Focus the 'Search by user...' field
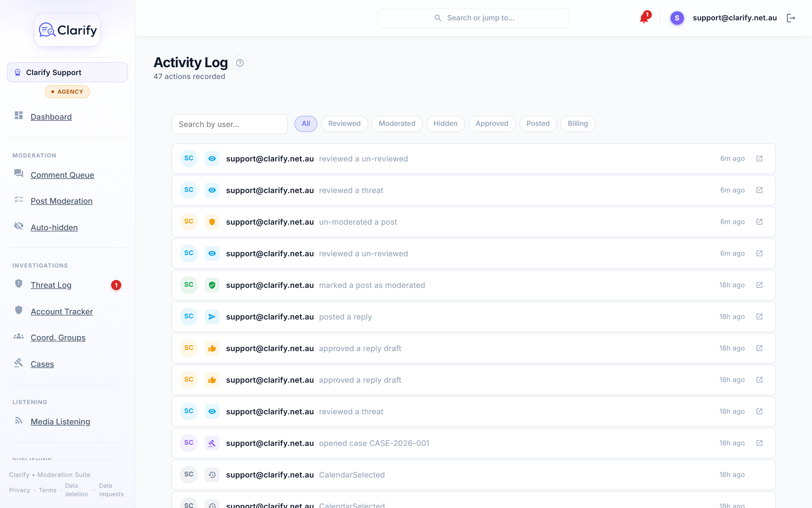The width and height of the screenshot is (812, 508). point(230,124)
